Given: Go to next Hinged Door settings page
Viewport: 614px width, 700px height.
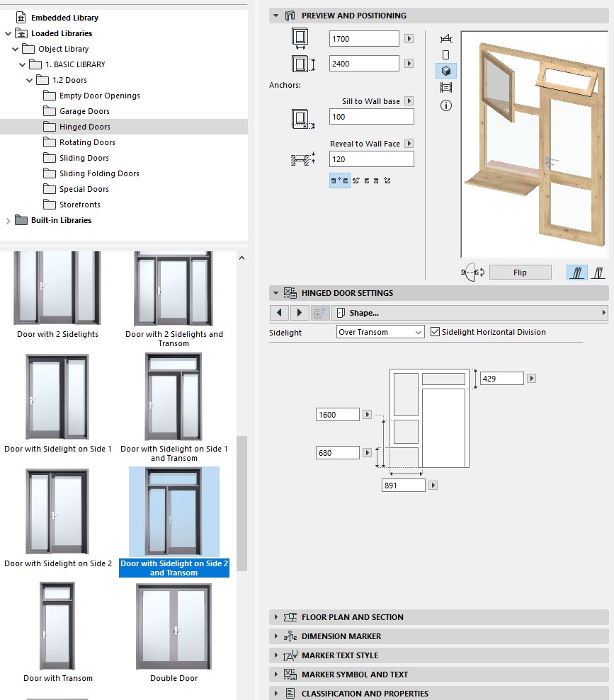Looking at the screenshot, I should pos(299,313).
